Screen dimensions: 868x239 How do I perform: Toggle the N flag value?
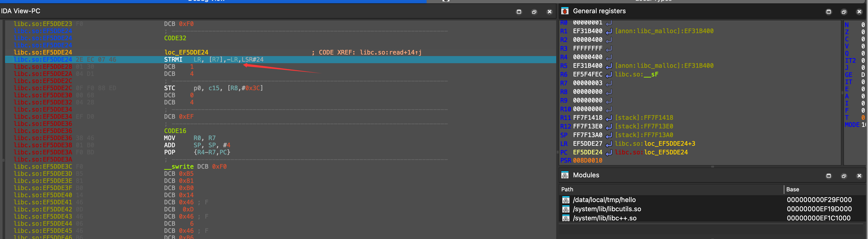(863, 25)
